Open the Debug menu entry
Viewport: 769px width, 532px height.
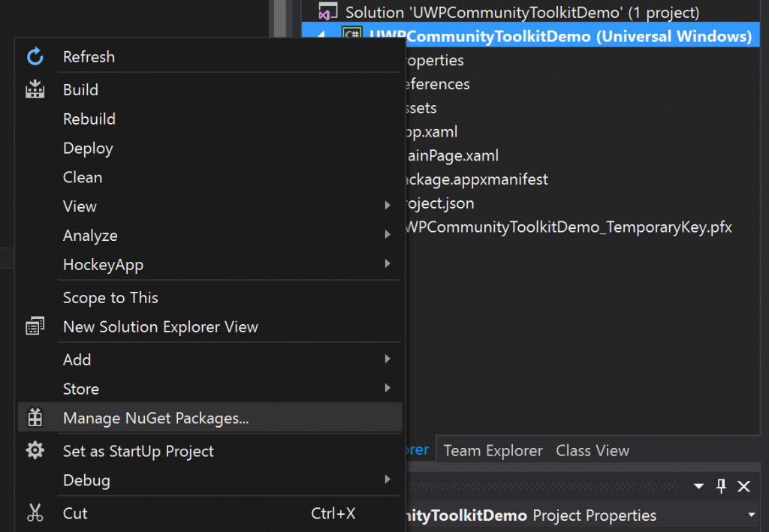click(x=210, y=480)
